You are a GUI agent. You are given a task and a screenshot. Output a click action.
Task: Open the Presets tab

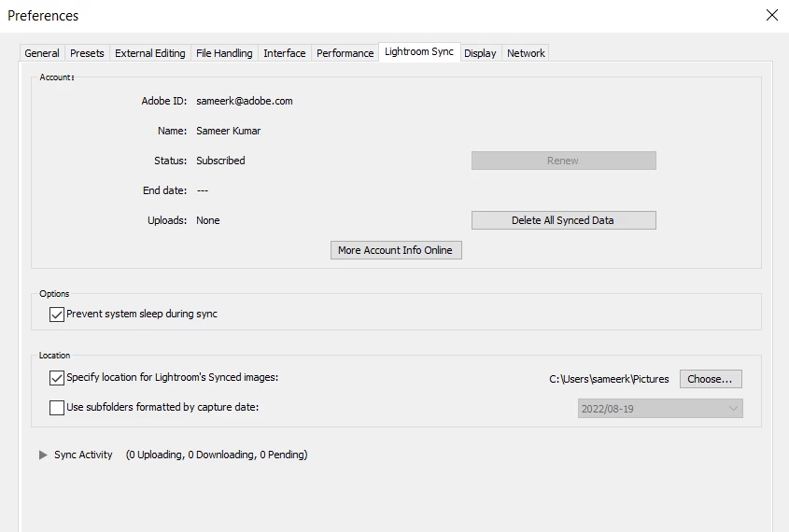(x=87, y=53)
